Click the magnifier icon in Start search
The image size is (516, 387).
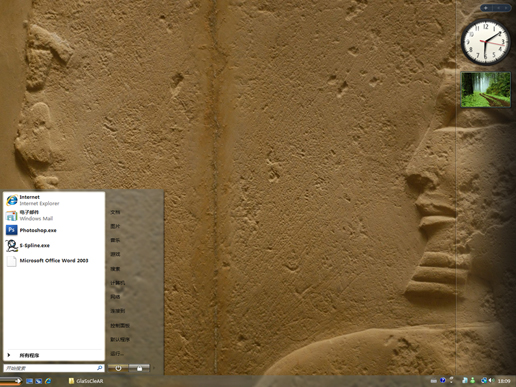click(99, 368)
